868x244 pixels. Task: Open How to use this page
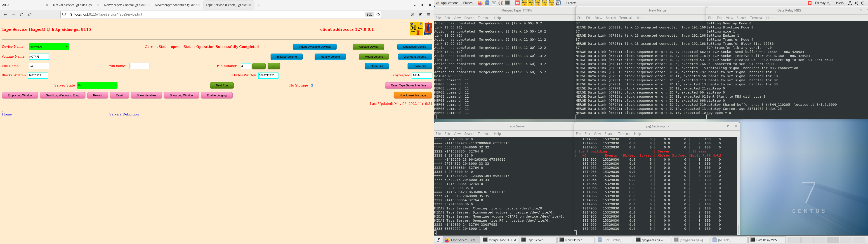[x=413, y=95]
